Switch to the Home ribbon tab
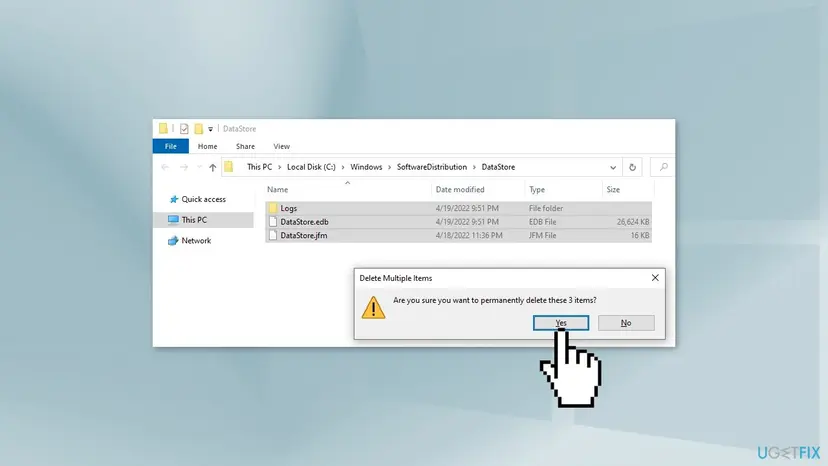Screen dimensions: 828x466 208,146
